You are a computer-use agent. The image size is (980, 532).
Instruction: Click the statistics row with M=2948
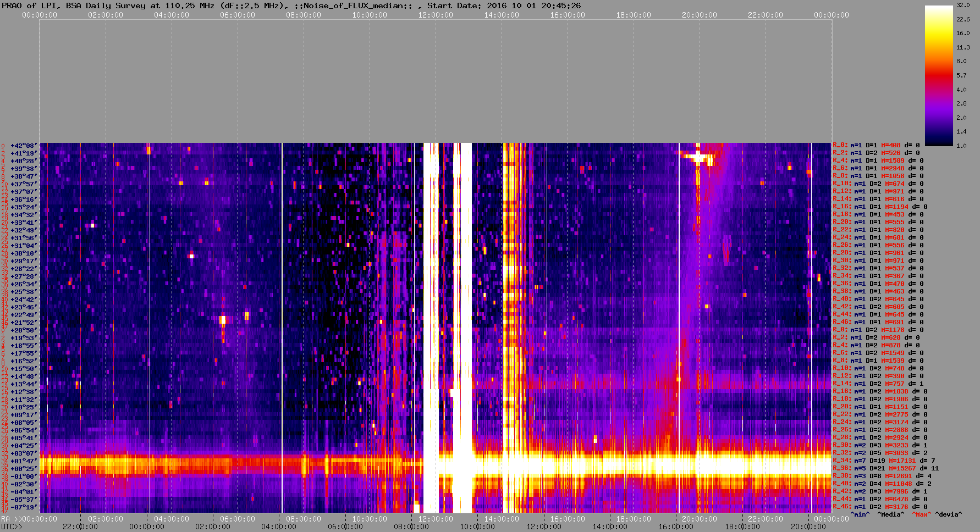878,169
